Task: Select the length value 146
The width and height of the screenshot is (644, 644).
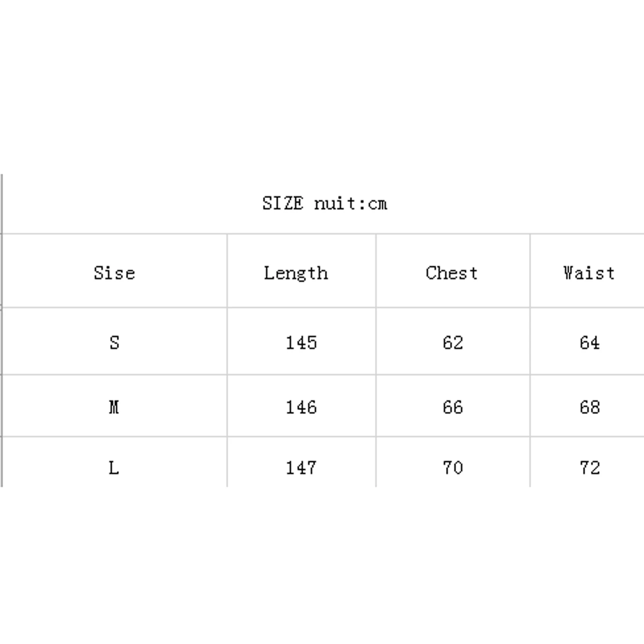Action: coord(301,407)
